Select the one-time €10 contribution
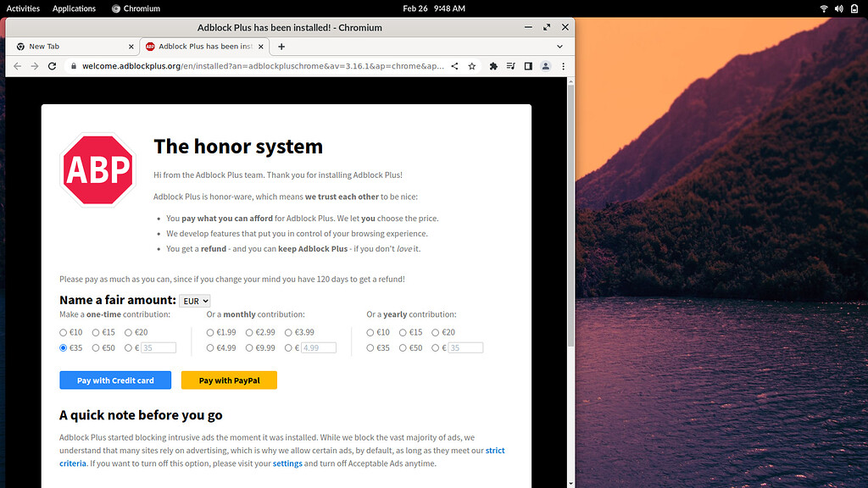 64,333
